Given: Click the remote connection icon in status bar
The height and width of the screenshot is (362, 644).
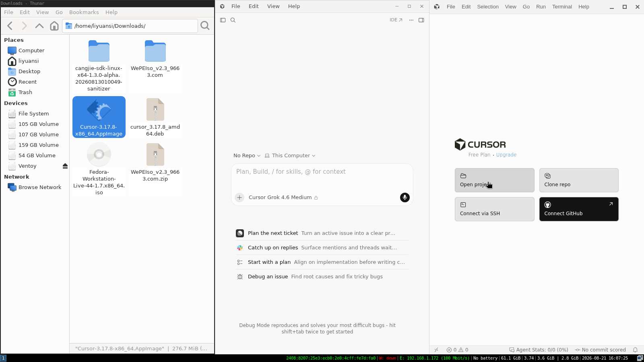Looking at the screenshot, I should [436, 350].
